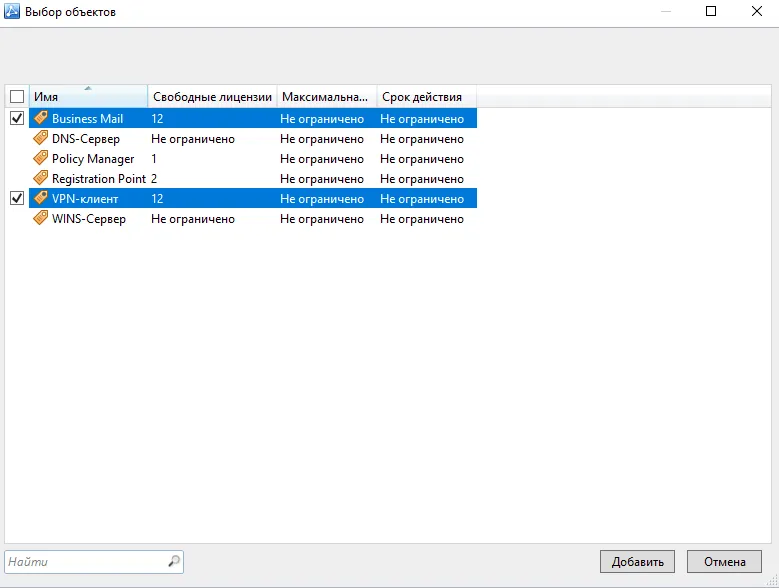779x588 pixels.
Task: Click the Отмена button
Action: coord(724,562)
